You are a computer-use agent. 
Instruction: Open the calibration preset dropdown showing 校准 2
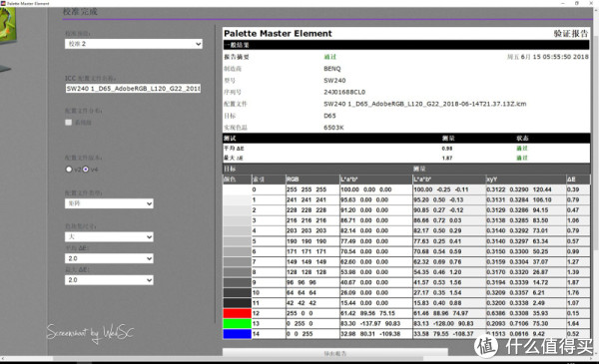click(x=134, y=44)
